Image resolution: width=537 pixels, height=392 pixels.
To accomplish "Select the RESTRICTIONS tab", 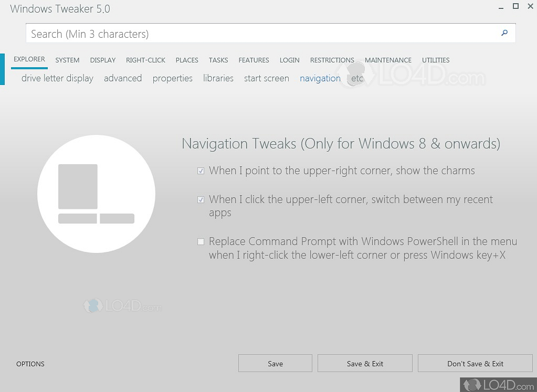I will click(x=332, y=60).
